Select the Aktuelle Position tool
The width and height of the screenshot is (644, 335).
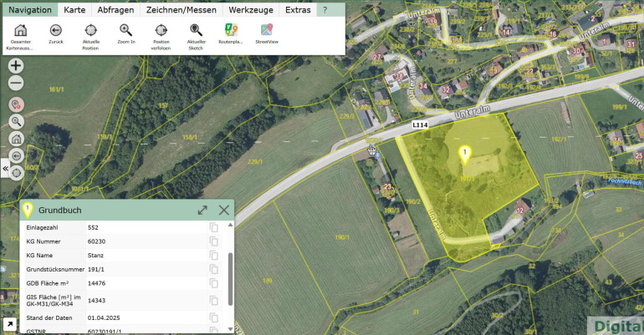[90, 30]
